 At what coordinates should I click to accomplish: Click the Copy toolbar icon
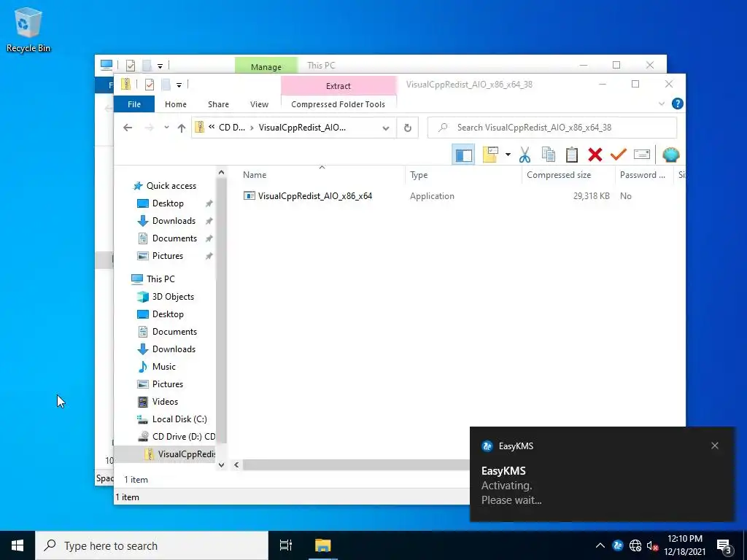point(549,155)
